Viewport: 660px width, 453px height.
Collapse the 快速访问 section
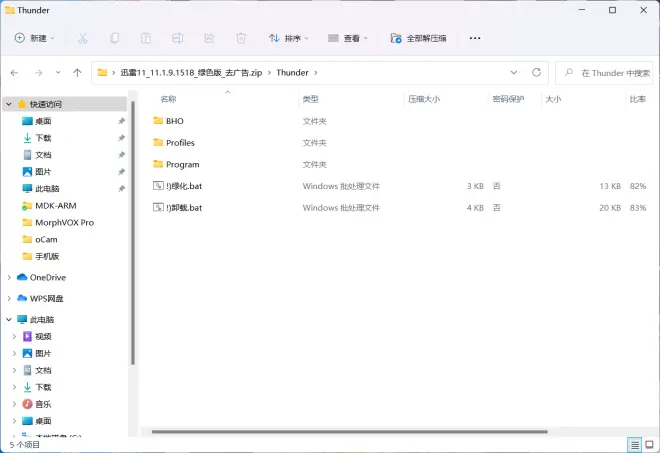(x=10, y=104)
